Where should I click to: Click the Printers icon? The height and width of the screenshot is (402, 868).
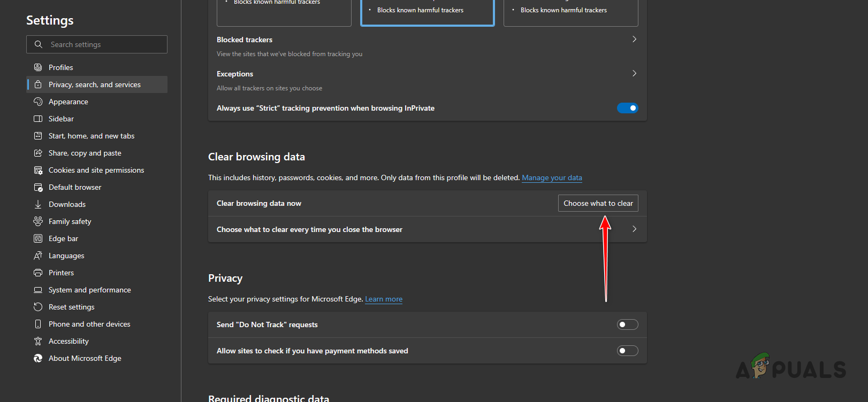[x=38, y=273]
